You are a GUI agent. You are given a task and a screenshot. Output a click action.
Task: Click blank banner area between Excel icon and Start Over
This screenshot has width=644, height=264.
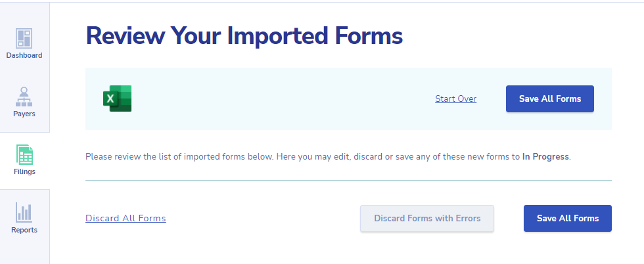283,99
